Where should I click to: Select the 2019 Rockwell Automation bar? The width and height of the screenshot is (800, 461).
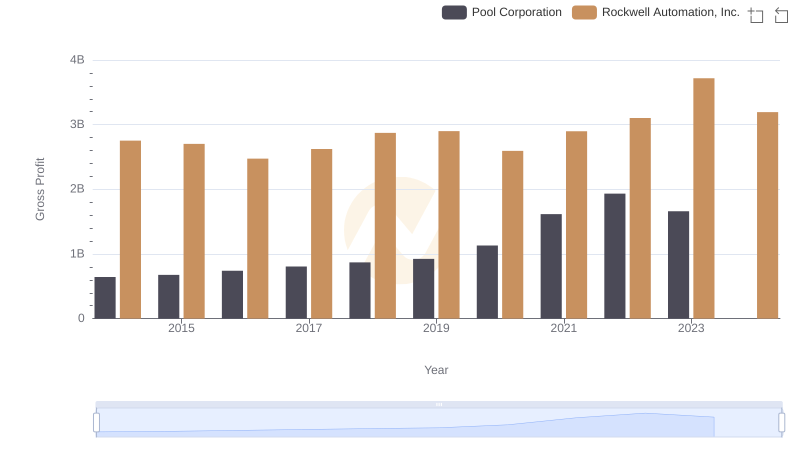(x=449, y=225)
